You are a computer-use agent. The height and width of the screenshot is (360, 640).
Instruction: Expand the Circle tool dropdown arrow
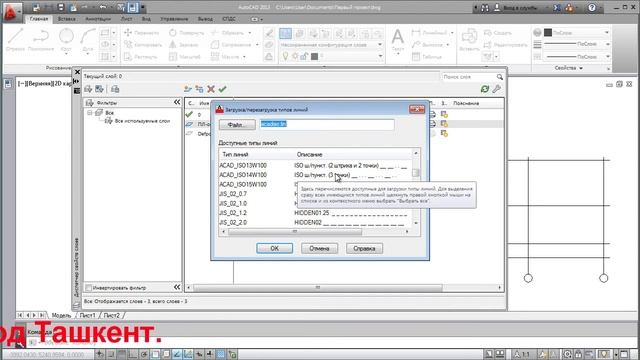[66, 53]
